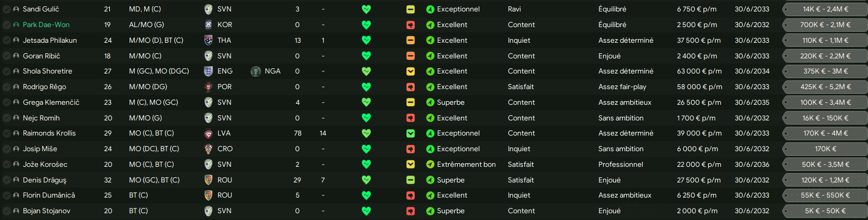
Task: Open the 170K € value indicator for Josip Miše
Action: tap(825, 149)
